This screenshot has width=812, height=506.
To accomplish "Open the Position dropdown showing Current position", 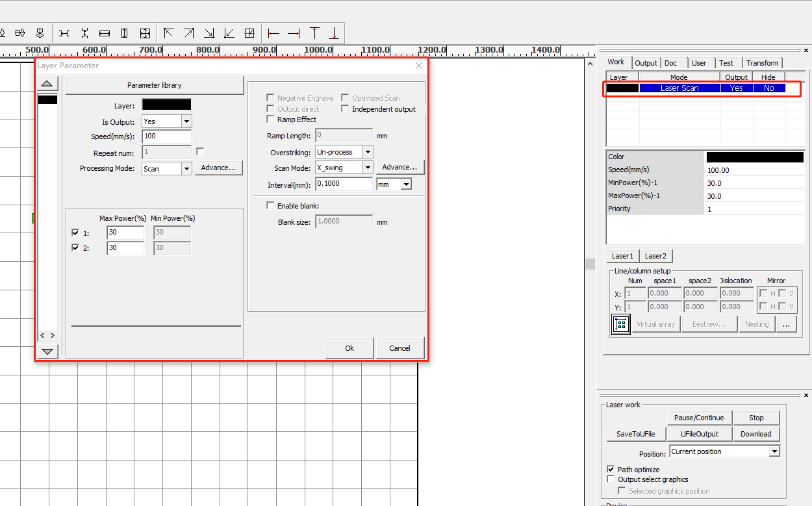I will tap(774, 451).
